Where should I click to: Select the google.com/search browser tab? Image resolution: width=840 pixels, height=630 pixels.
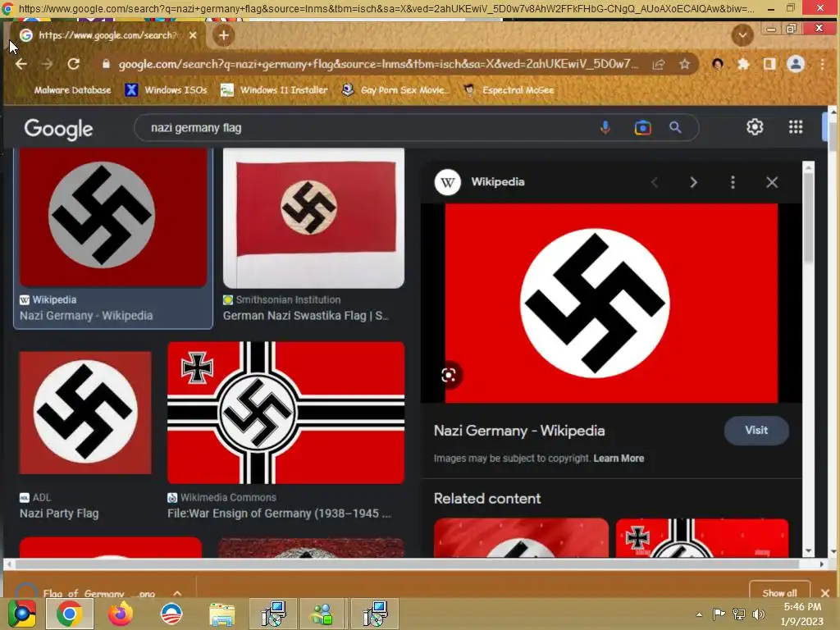click(x=107, y=35)
